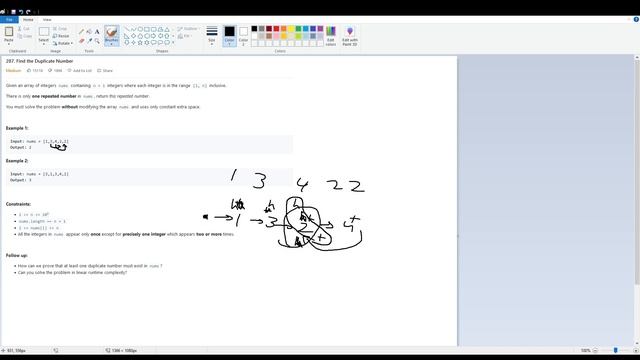Screen dimensions: 640x360
Task: Pick the black palette color
Action: pyautogui.click(x=254, y=29)
